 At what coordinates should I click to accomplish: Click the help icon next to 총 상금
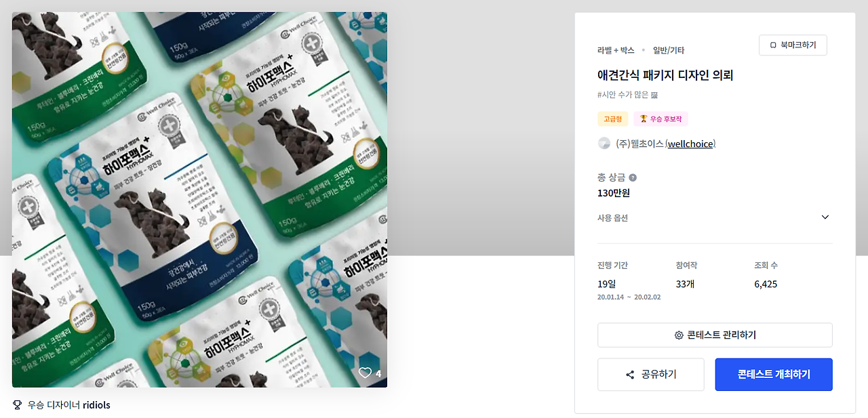click(633, 177)
